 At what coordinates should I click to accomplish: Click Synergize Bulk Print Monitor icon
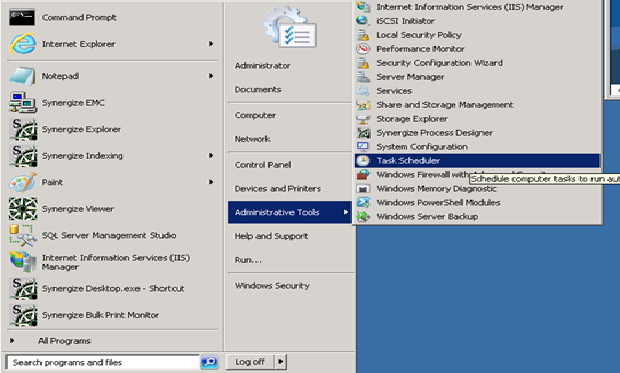[x=24, y=315]
